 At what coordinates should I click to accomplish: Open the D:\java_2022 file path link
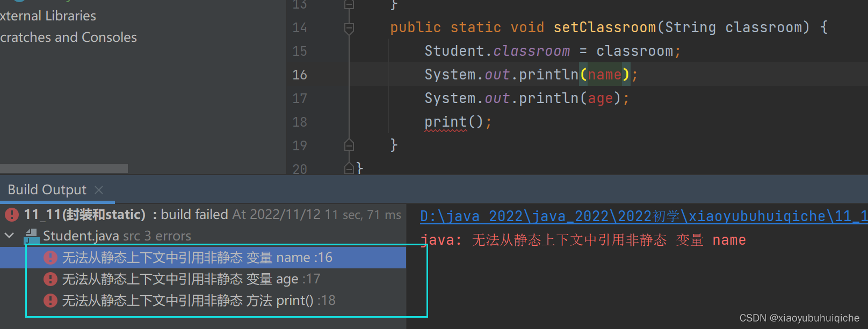pyautogui.click(x=643, y=216)
